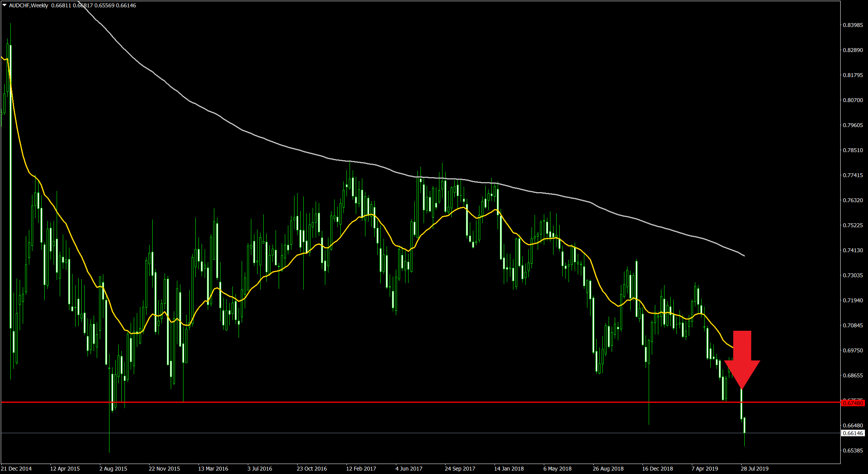Click the 0.74130 price scale label
Image resolution: width=868 pixels, height=474 pixels.
click(x=853, y=250)
